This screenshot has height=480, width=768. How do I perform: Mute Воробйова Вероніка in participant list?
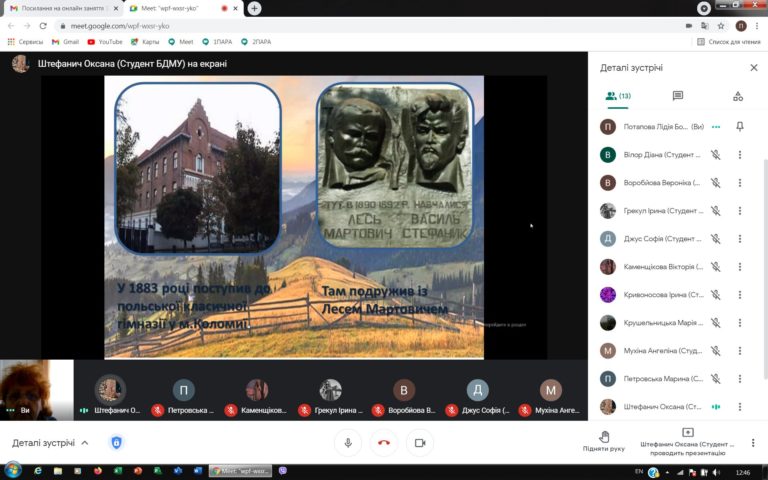[x=716, y=183]
